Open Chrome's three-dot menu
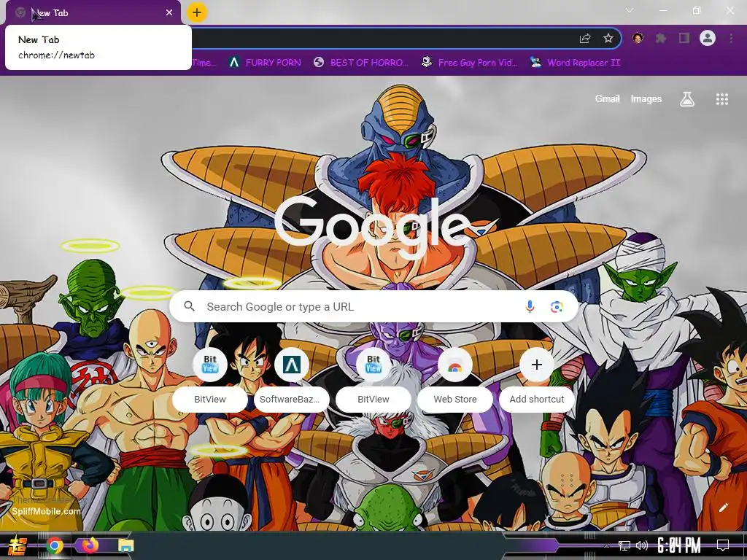The width and height of the screenshot is (747, 560). (731, 38)
